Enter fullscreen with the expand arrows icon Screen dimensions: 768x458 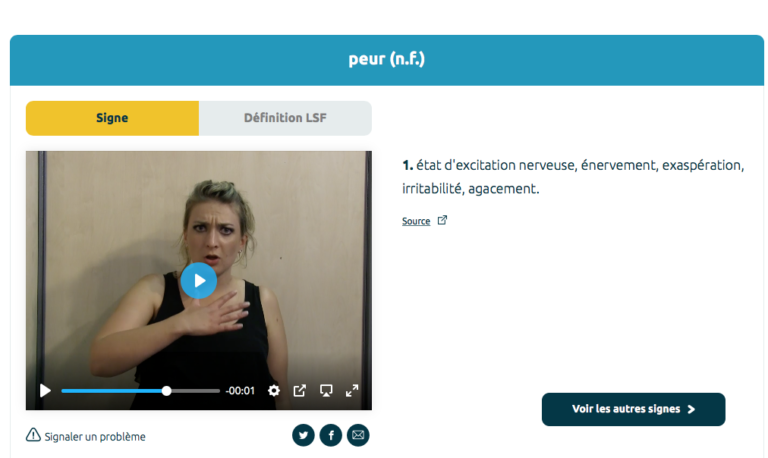(x=352, y=390)
